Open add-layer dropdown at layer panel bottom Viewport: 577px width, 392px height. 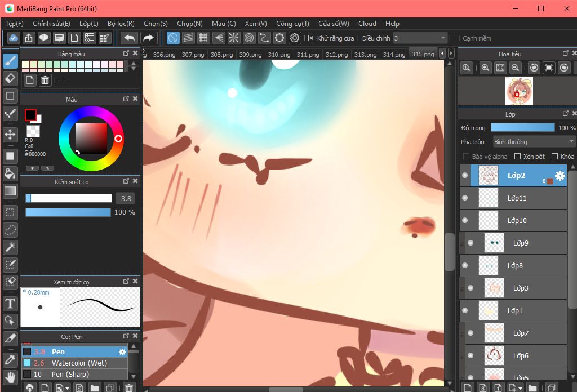click(x=515, y=387)
